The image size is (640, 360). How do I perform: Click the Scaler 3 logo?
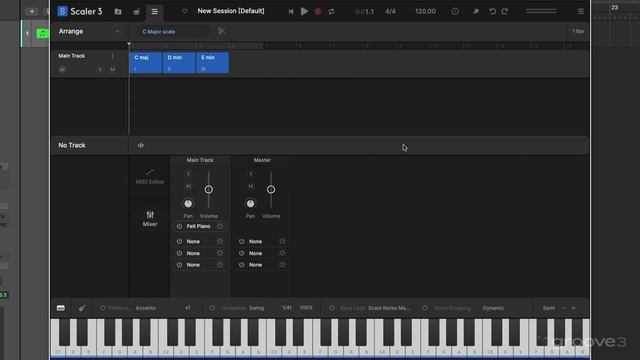click(x=80, y=11)
